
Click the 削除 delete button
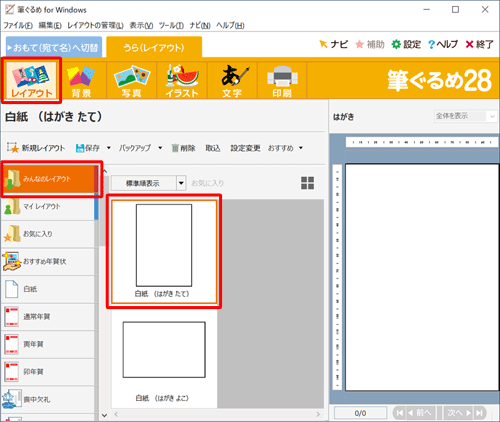pos(183,148)
